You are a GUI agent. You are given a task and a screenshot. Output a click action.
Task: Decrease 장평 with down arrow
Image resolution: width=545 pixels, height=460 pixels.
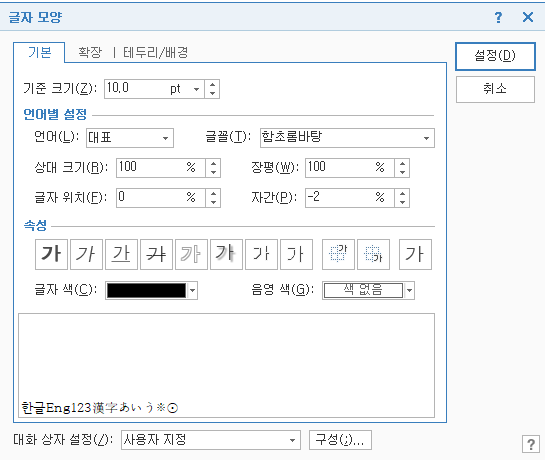point(402,173)
